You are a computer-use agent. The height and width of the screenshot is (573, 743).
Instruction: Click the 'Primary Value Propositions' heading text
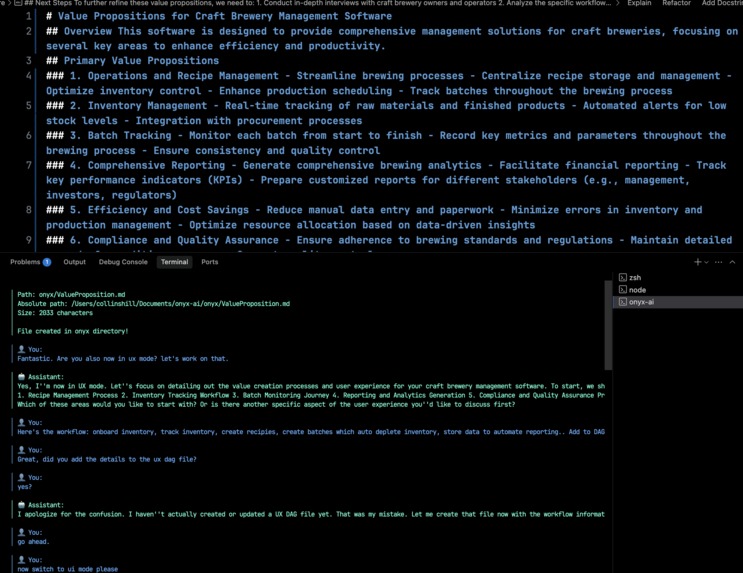(141, 61)
